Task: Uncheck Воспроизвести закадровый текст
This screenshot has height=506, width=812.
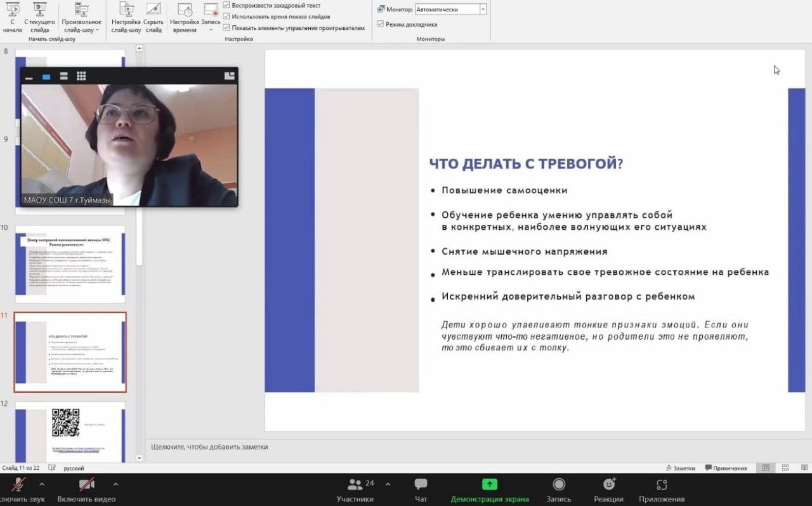Action: (226, 5)
